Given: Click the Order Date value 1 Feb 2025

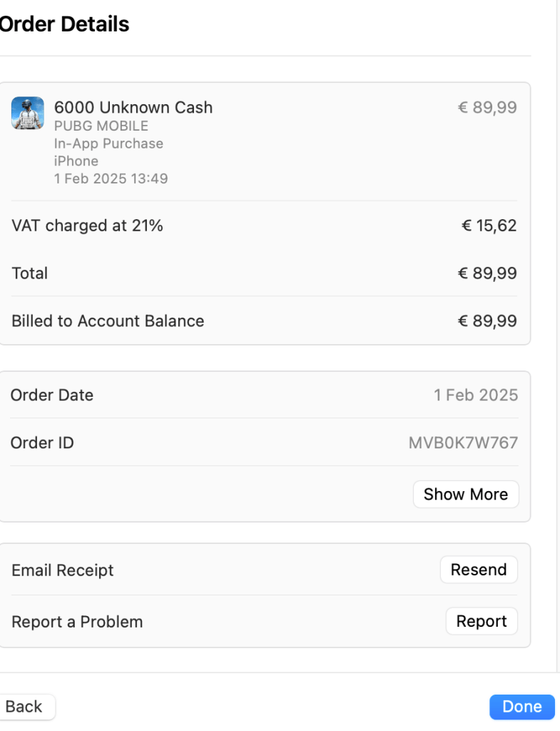Looking at the screenshot, I should pos(476,395).
